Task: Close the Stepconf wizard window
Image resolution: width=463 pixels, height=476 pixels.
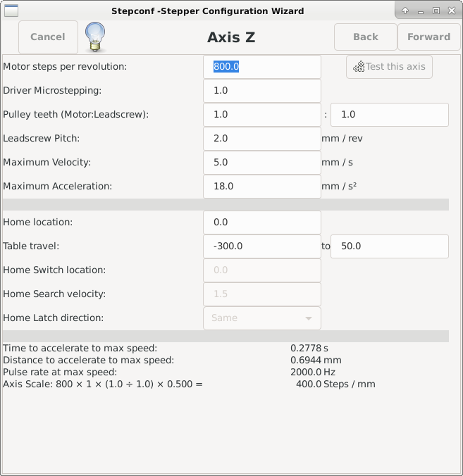Action: (x=452, y=11)
